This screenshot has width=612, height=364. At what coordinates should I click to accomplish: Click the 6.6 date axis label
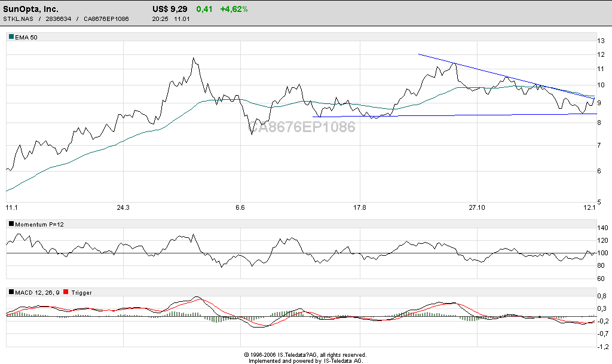pyautogui.click(x=240, y=207)
